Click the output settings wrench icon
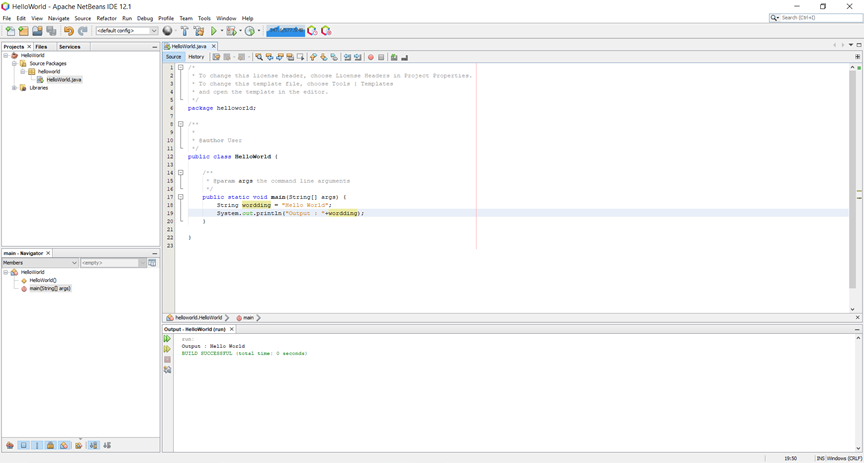 [x=168, y=370]
